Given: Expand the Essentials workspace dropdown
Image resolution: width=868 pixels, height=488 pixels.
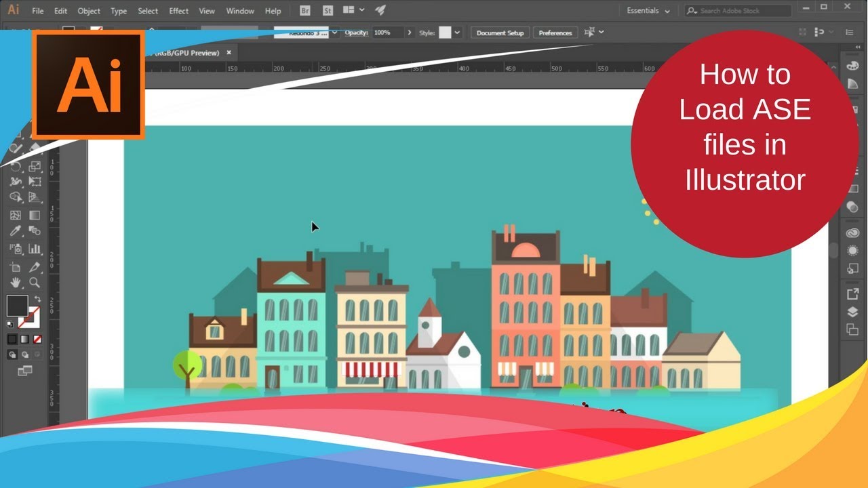Looking at the screenshot, I should coord(648,11).
